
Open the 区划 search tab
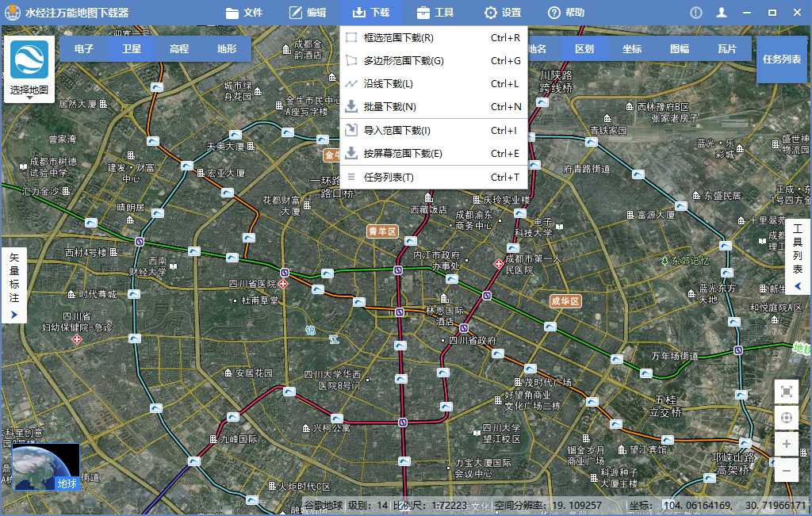pyautogui.click(x=584, y=49)
